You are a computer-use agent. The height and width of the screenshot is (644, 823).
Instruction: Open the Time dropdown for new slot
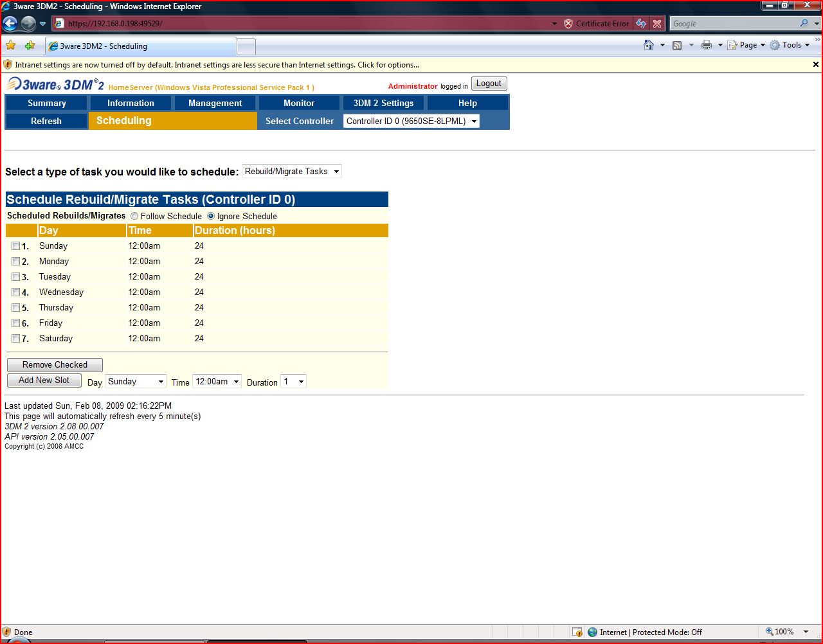[217, 381]
